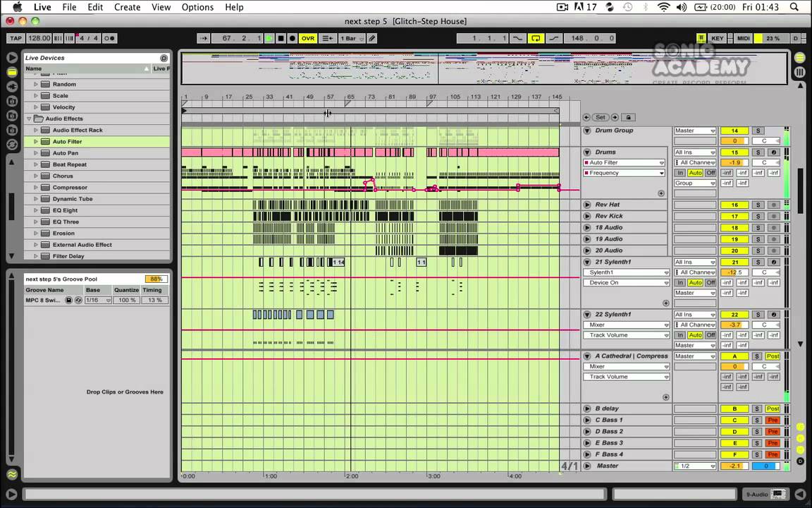Show browser with the top triangle button
This screenshot has width=812, height=508.
pyautogui.click(x=11, y=58)
